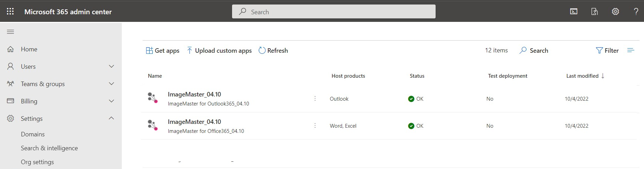Go to Home in the sidebar
644x169 pixels.
pyautogui.click(x=29, y=49)
